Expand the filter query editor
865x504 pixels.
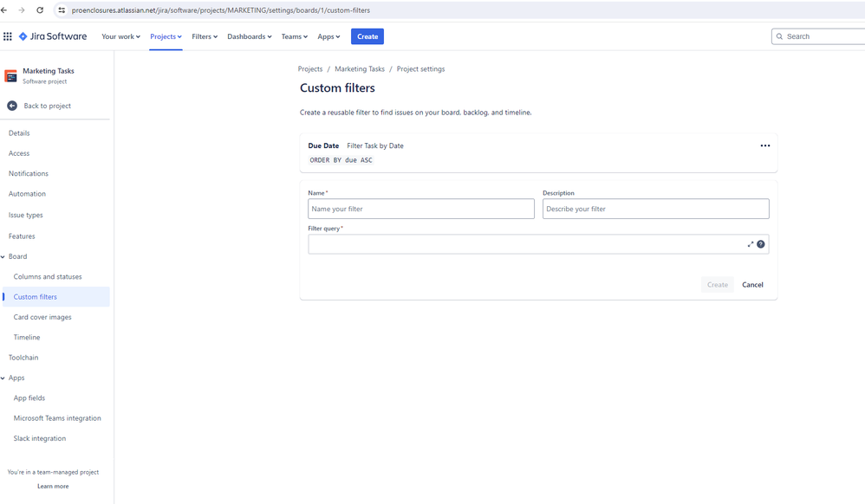coord(751,244)
